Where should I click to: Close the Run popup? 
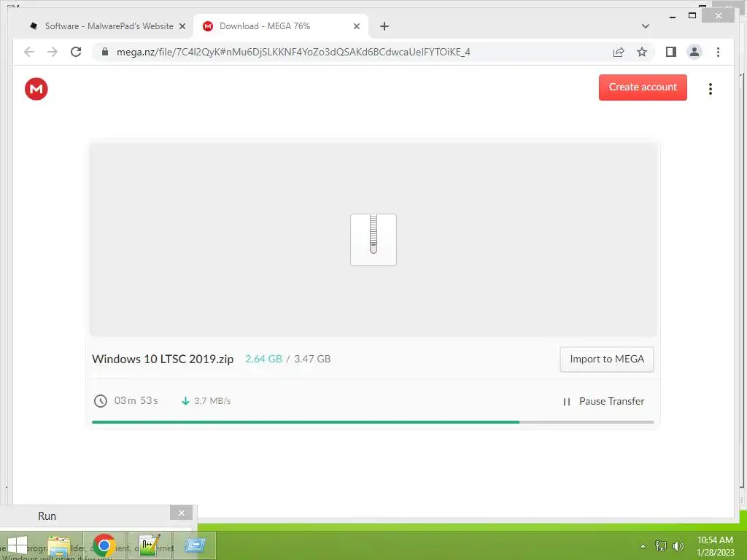tap(181, 513)
